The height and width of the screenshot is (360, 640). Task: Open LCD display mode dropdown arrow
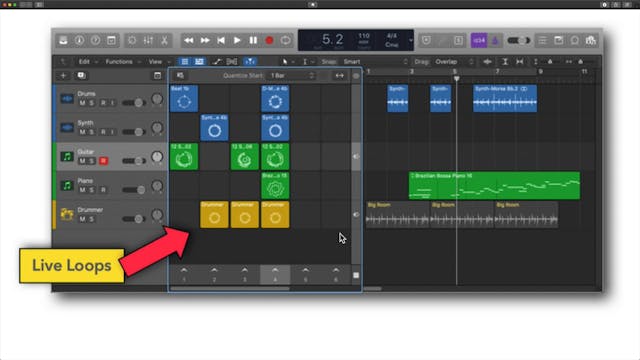[x=410, y=40]
